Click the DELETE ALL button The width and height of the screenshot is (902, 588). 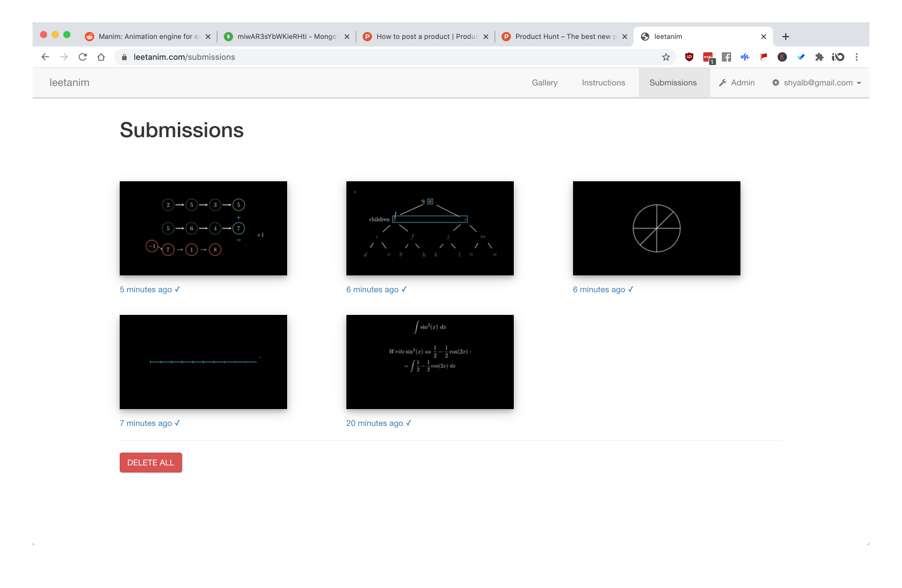[x=151, y=462]
